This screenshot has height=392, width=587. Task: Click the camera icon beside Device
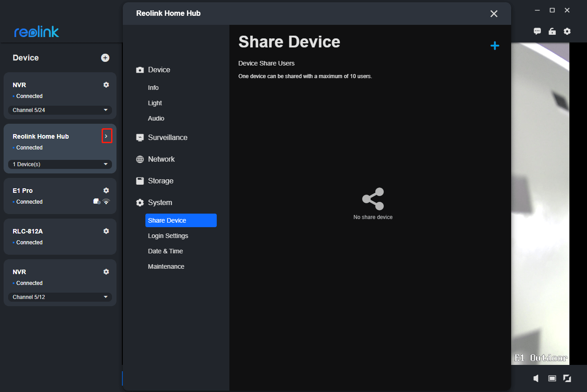(140, 70)
